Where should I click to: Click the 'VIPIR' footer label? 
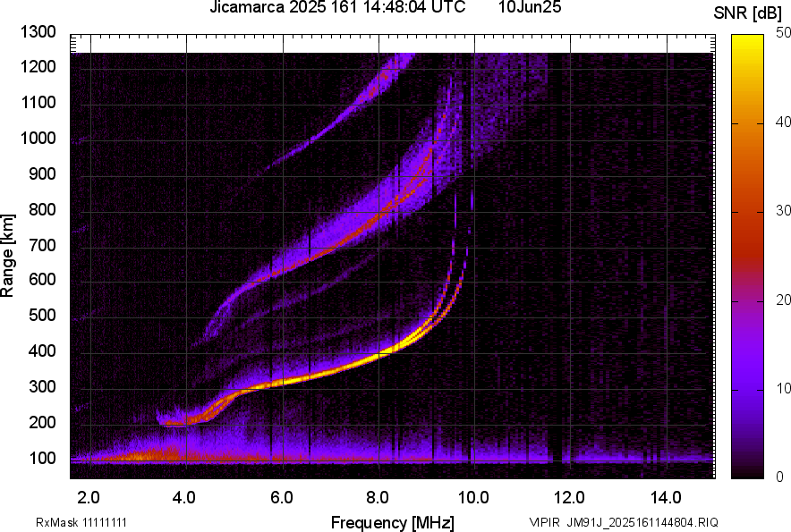pyautogui.click(x=544, y=522)
